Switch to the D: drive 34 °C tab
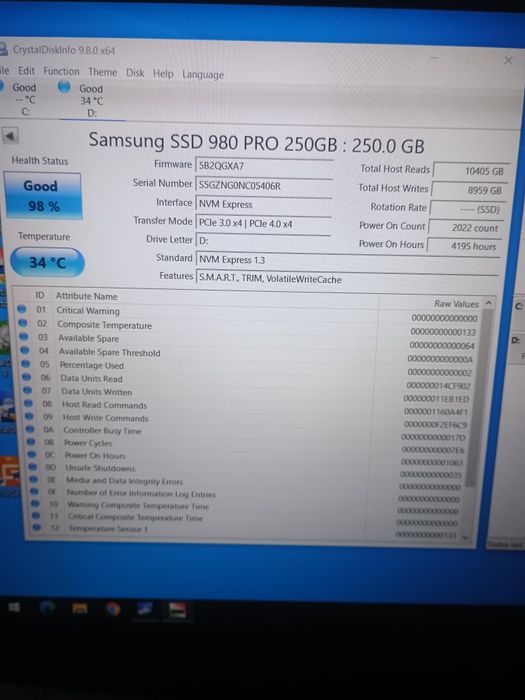Screen dimensions: 525x700 (x=91, y=100)
